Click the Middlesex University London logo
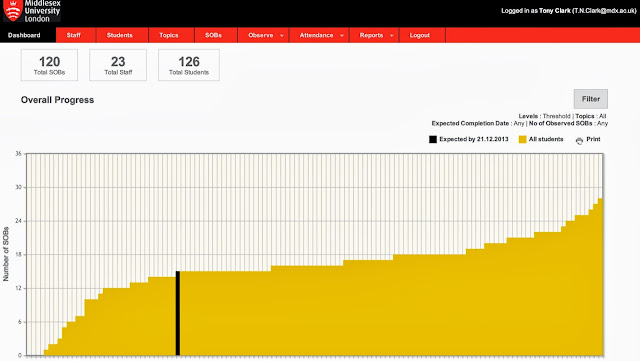Viewport: 640px width, 361px height. (32, 11)
